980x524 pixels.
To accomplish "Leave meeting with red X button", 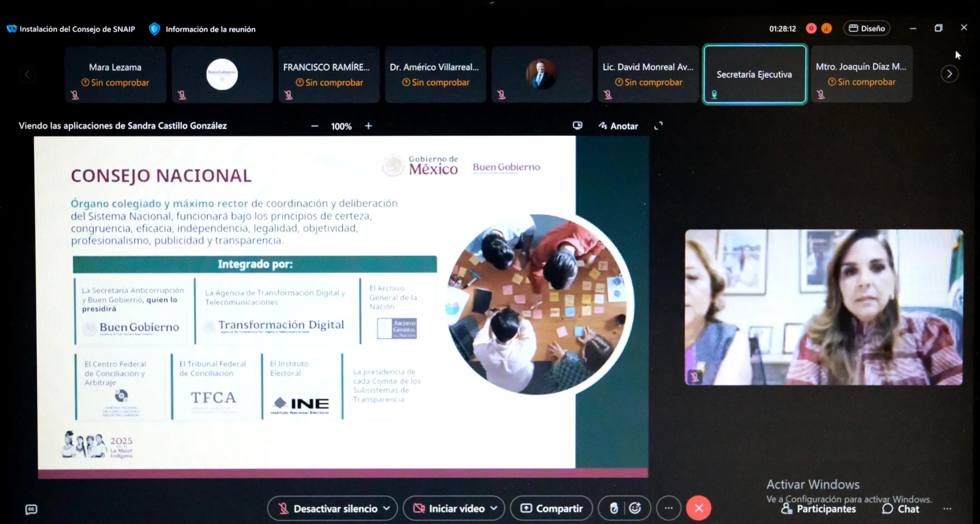I will 699,508.
